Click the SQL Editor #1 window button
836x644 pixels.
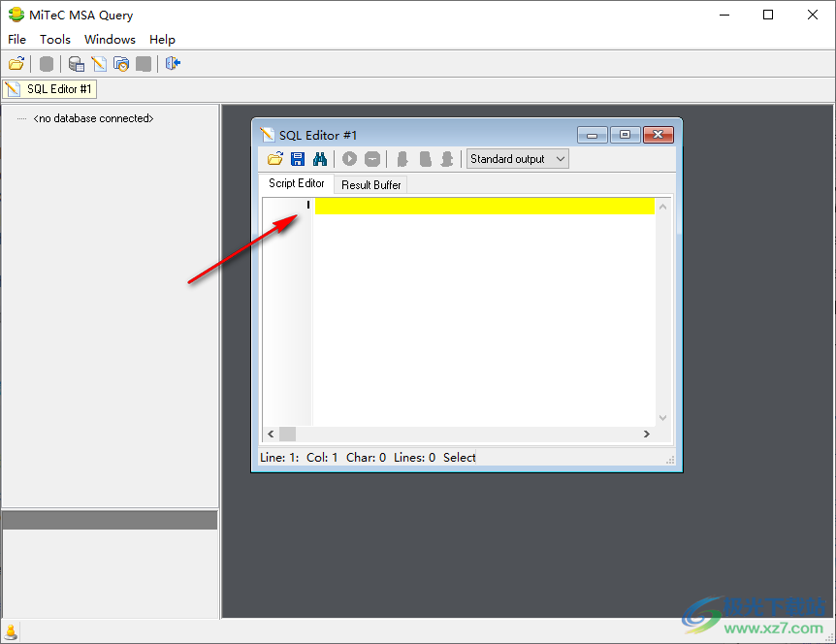49,89
